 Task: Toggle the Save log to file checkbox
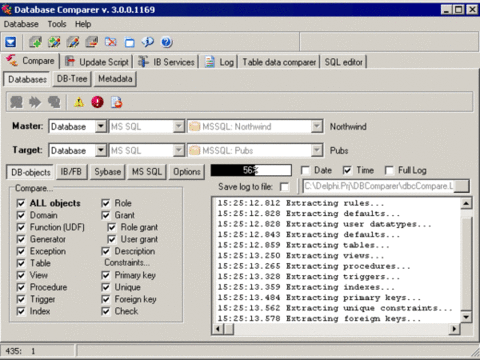(284, 187)
